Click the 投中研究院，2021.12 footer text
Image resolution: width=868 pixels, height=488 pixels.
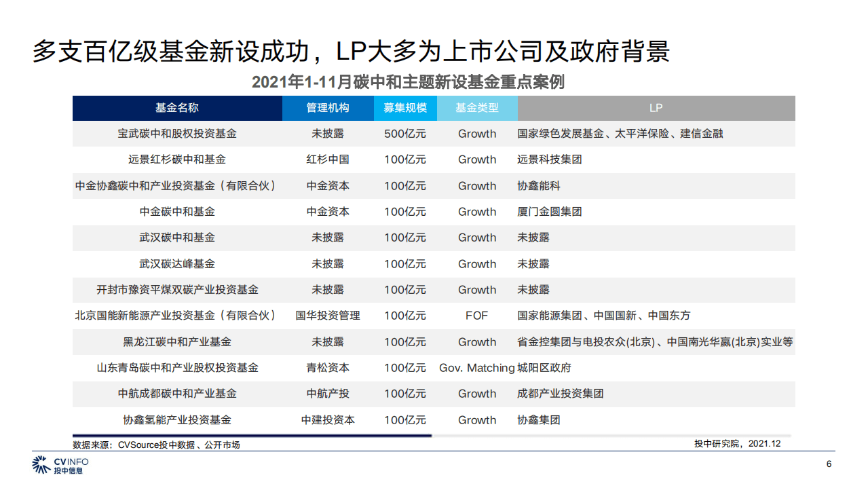(738, 444)
